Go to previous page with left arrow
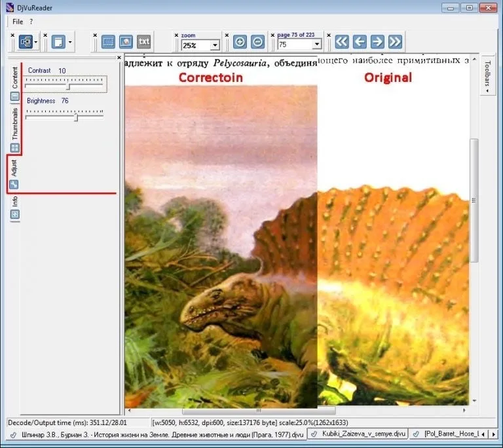The image size is (503, 448). [360, 42]
